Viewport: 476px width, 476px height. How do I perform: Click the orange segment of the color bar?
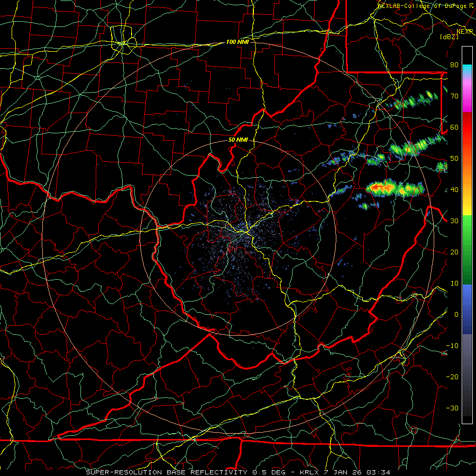(467, 175)
